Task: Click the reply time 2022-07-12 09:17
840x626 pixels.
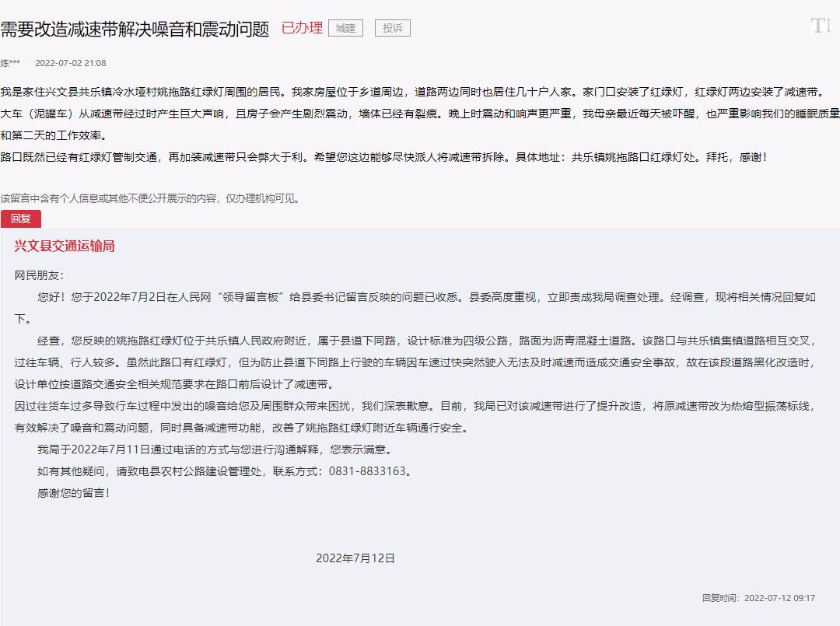Action: pyautogui.click(x=779, y=598)
